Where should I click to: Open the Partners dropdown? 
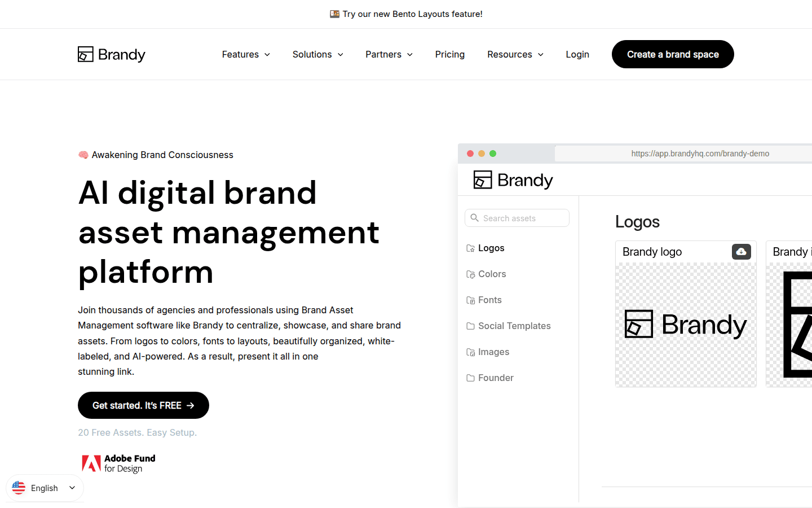(x=389, y=54)
